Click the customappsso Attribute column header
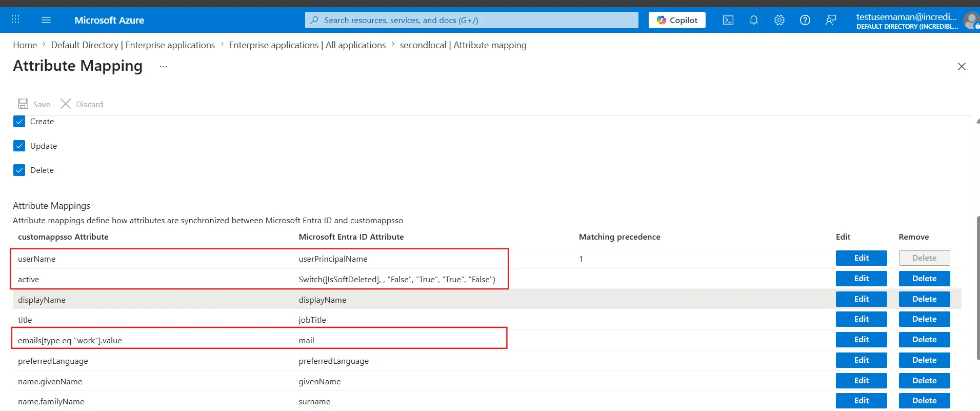 pyautogui.click(x=63, y=237)
